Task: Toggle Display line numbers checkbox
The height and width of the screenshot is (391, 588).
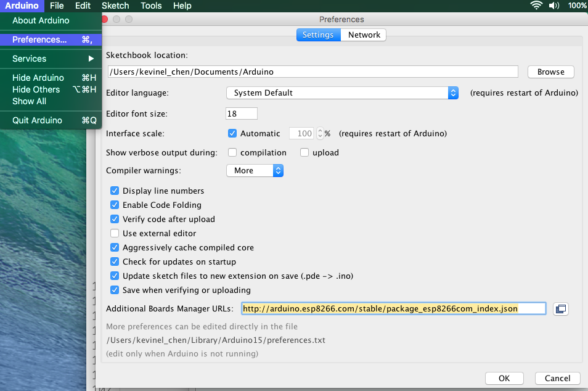Action: coord(115,191)
